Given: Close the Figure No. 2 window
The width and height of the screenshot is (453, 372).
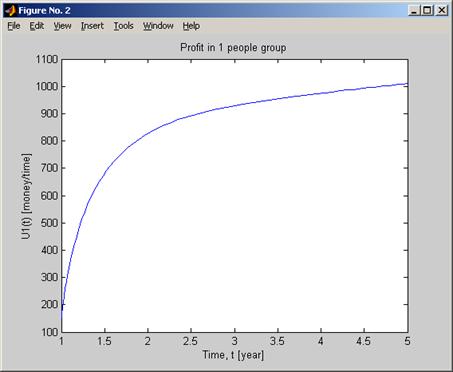Looking at the screenshot, I should click(x=441, y=11).
